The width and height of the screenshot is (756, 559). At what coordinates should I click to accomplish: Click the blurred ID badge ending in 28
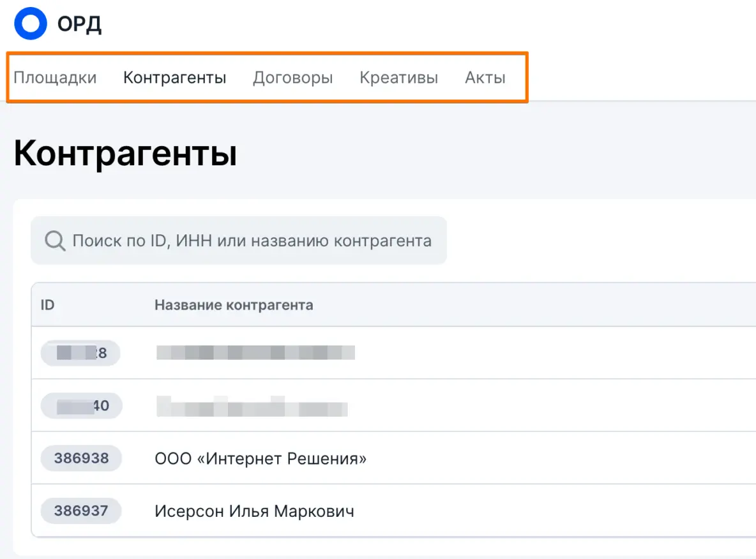[80, 353]
